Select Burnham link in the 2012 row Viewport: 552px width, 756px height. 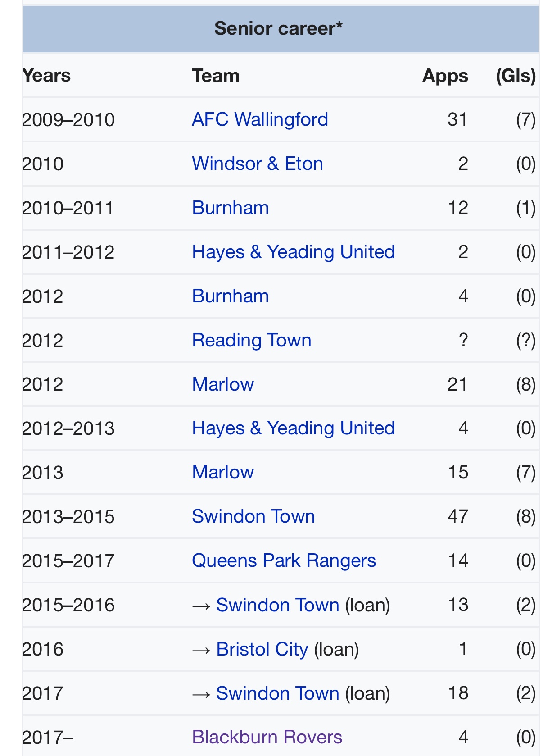230,296
